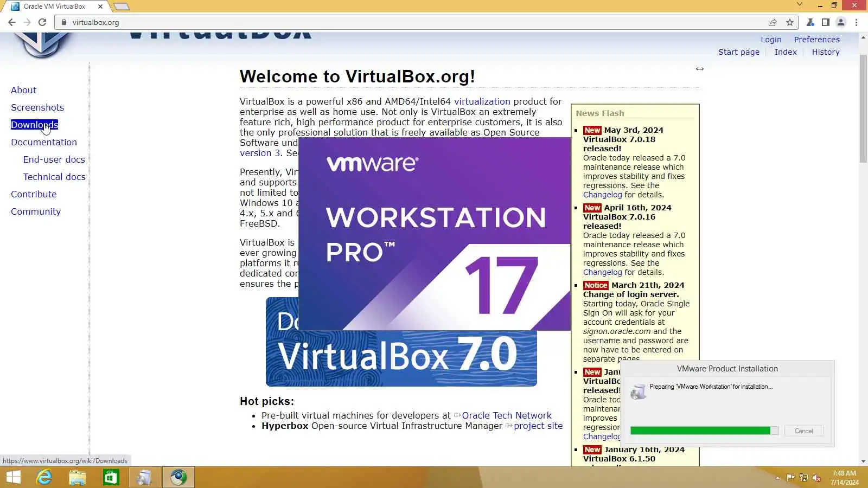Open the Hyperbox project site link
The height and width of the screenshot is (488, 868).
pyautogui.click(x=538, y=426)
